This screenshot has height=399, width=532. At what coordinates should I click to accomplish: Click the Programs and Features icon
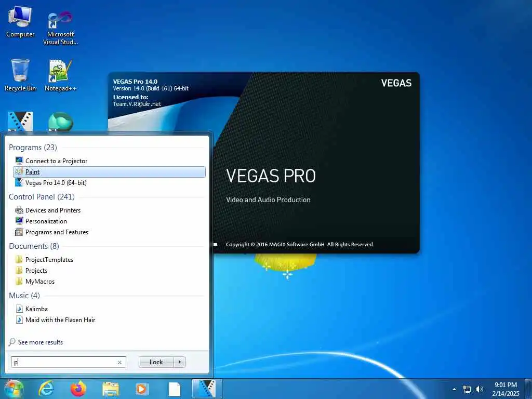click(x=19, y=232)
